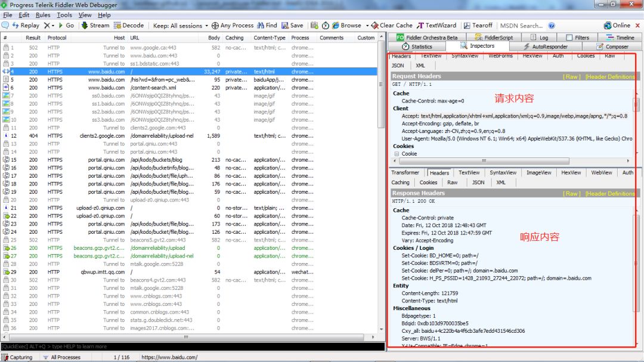Open the Timeline tab
This screenshot has height=362, width=644.
[620, 38]
